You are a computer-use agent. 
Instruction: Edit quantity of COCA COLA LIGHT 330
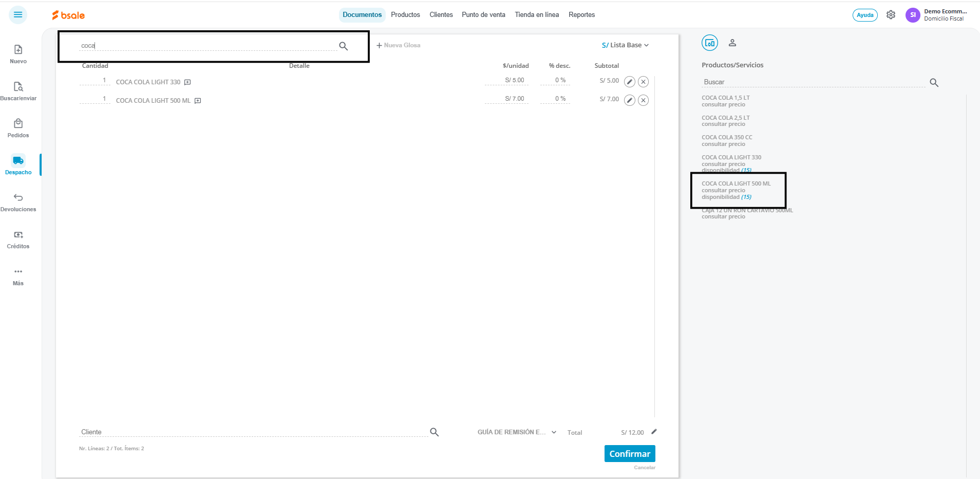click(x=95, y=81)
